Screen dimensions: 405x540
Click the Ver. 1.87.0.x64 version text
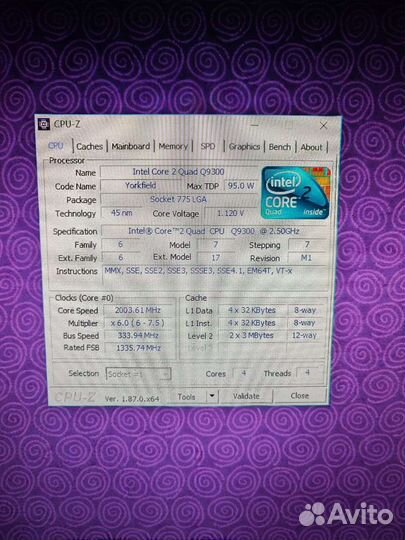[132, 399]
